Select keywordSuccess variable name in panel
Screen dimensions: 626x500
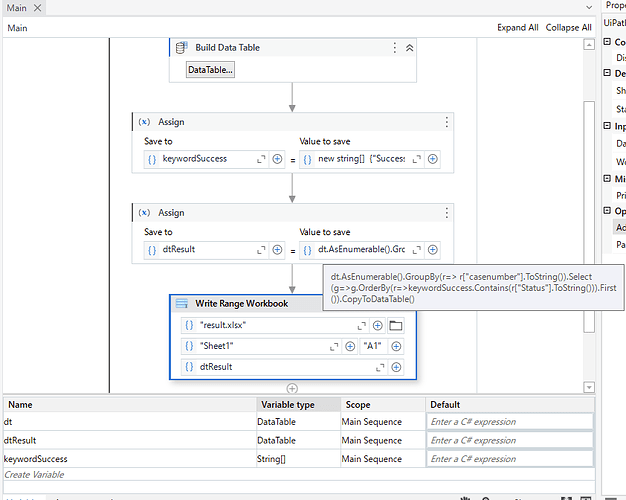pos(36,459)
